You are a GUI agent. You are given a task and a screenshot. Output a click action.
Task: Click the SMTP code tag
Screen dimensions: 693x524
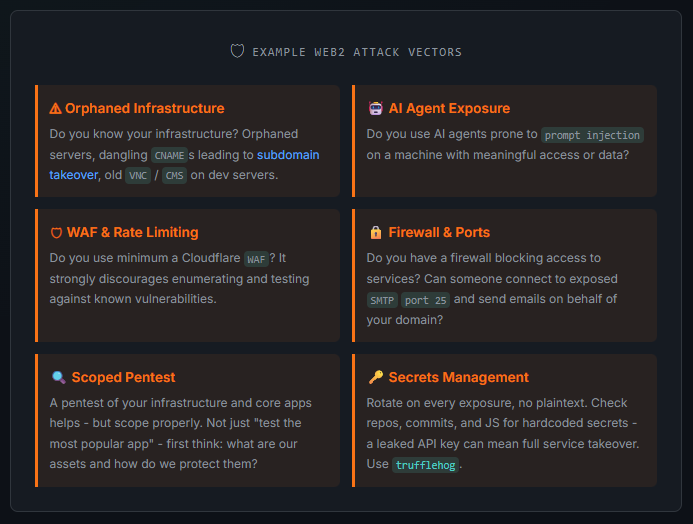(x=382, y=300)
